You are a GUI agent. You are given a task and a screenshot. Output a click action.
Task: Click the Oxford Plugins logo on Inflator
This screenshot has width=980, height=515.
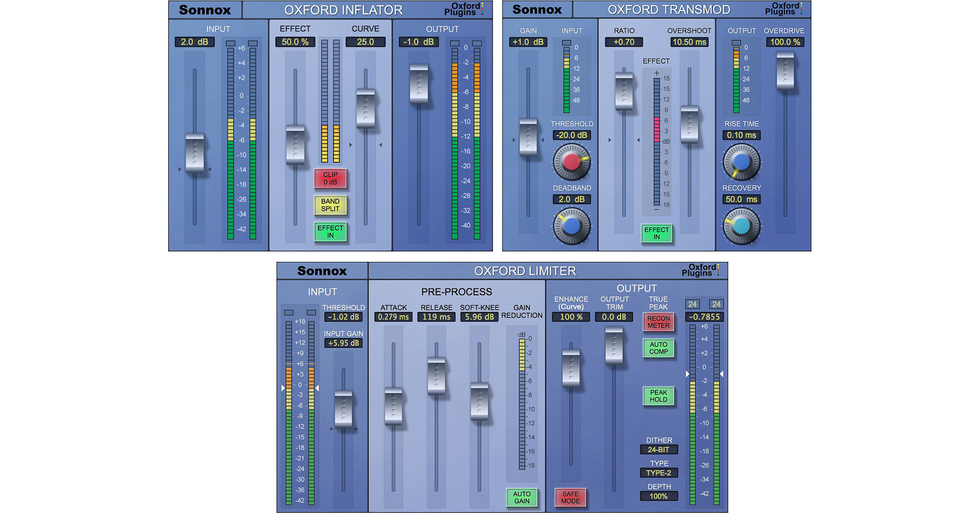(464, 9)
